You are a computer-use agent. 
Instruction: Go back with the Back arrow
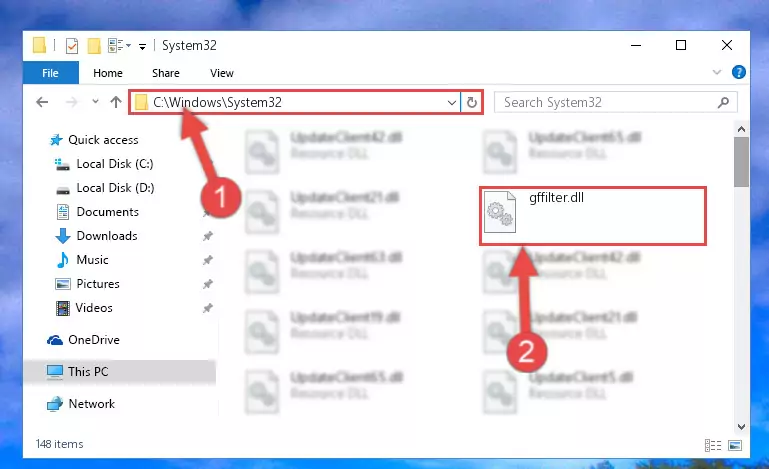click(42, 102)
